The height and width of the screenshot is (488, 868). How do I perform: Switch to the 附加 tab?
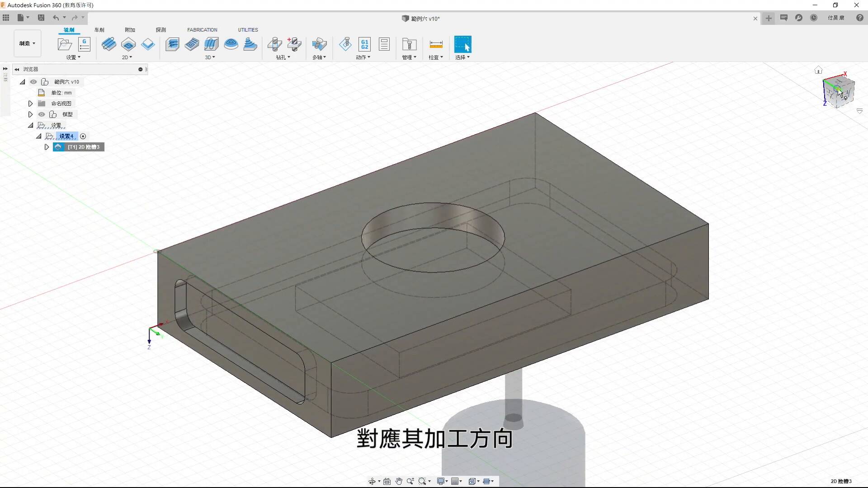tap(130, 30)
